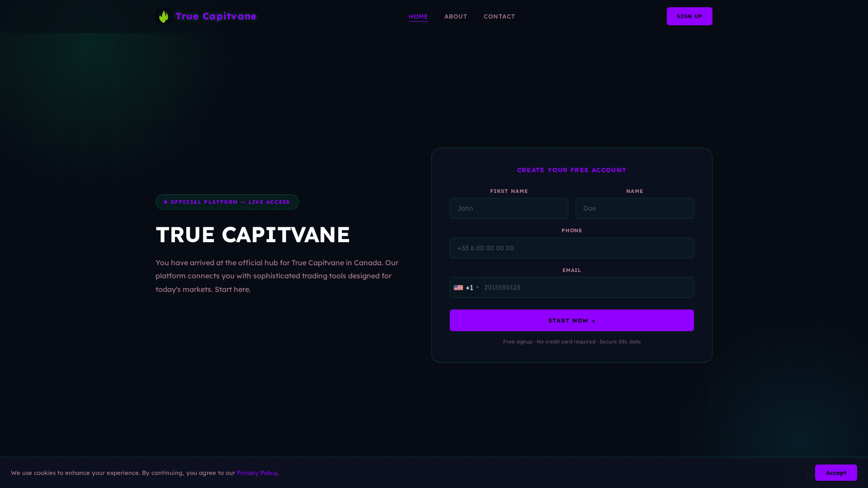Click the Free signup · No credit card text
The width and height of the screenshot is (868, 488).
[572, 342]
